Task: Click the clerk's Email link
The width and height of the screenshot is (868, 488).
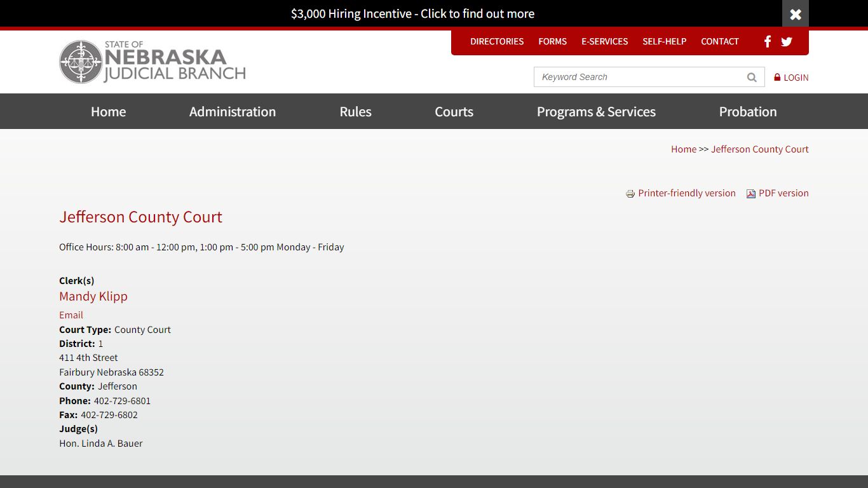Action: click(71, 315)
